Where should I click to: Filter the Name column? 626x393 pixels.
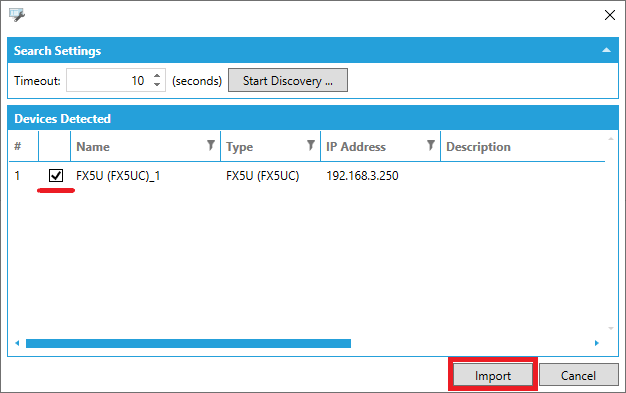(x=211, y=145)
